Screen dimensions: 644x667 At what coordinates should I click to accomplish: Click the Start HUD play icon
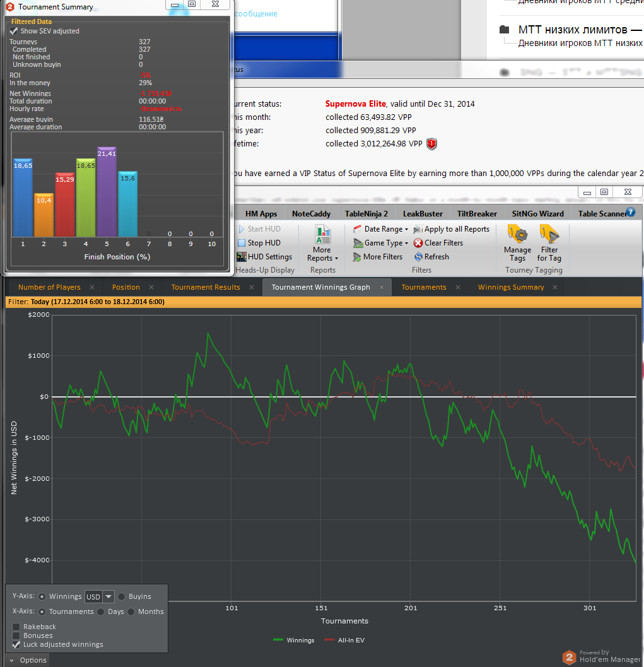click(242, 229)
